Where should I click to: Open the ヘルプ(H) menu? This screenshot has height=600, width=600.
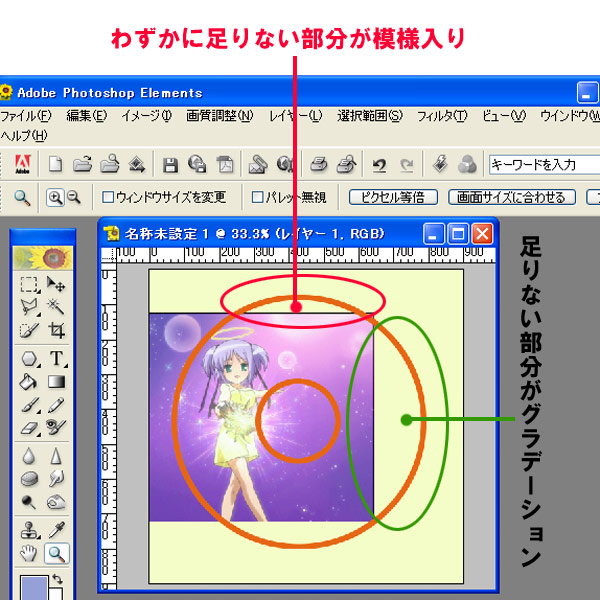pos(24,135)
